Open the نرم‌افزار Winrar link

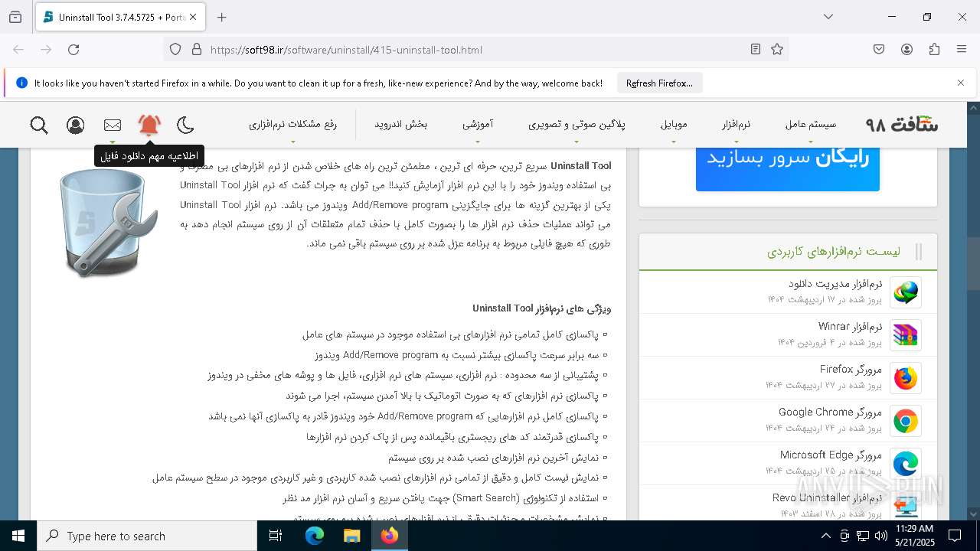[850, 327]
